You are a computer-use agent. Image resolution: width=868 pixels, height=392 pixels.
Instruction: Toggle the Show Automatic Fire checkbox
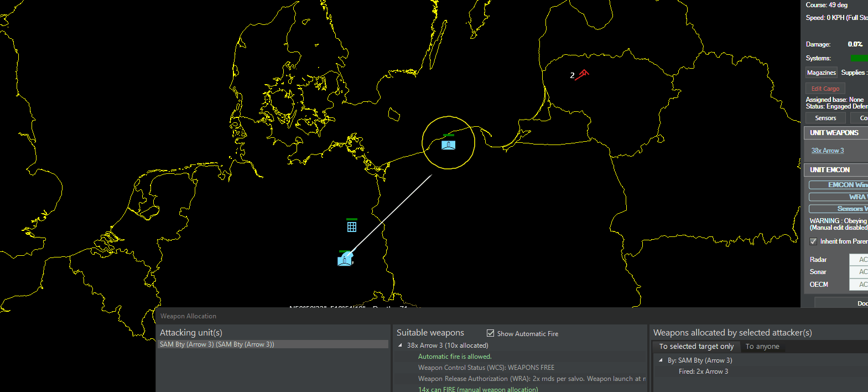[x=490, y=333]
